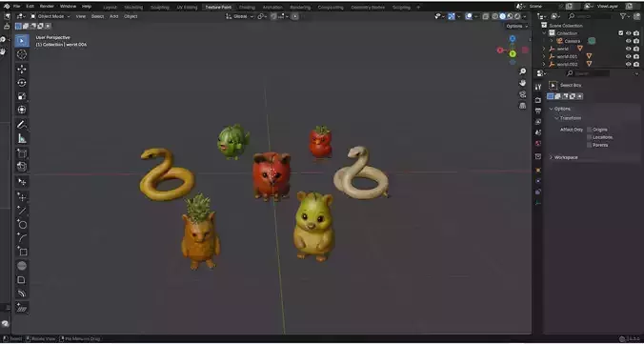
Task: Open the Object Mode dropdown
Action: [x=50, y=16]
